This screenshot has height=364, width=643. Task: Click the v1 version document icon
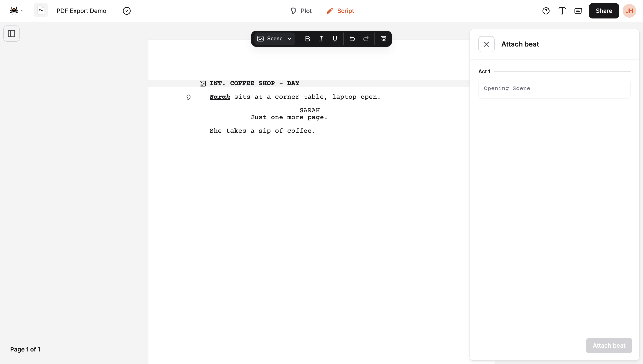[x=41, y=10]
